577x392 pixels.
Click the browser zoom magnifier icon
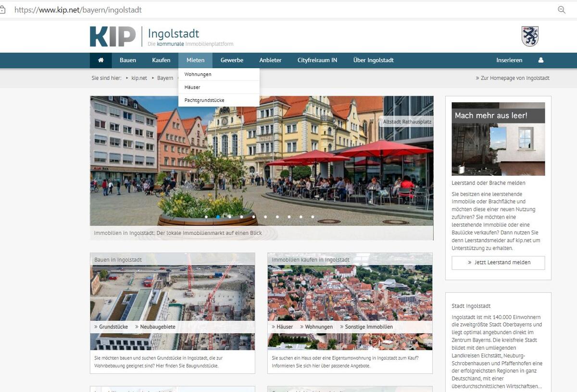[561, 10]
